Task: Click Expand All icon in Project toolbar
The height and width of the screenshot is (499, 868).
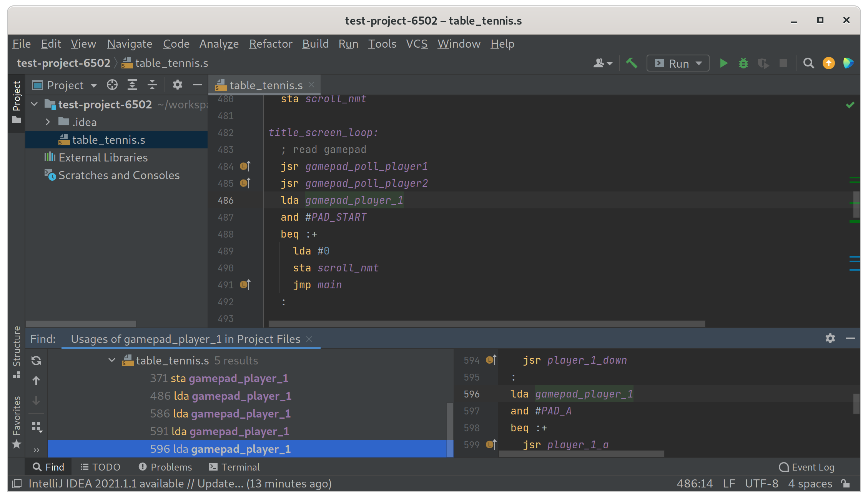Action: (132, 85)
